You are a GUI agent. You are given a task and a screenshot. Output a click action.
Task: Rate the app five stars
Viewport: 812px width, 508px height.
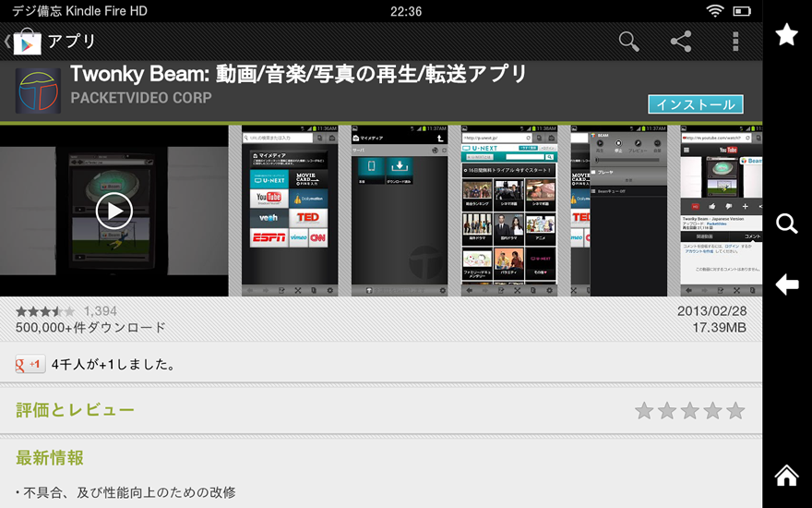735,410
